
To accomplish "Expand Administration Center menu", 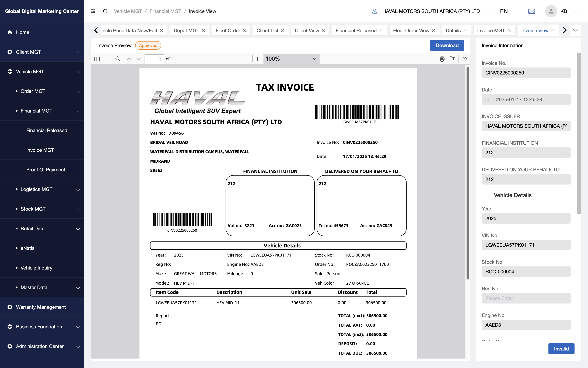I will pyautogui.click(x=42, y=346).
